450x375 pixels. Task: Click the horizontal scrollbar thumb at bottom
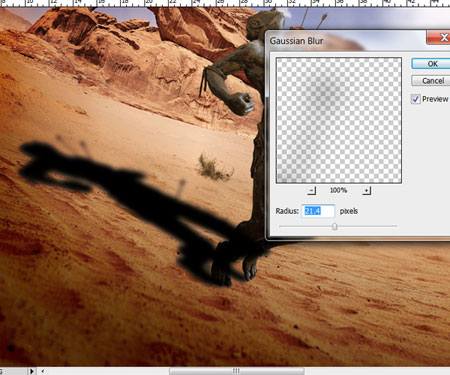[x=237, y=371]
